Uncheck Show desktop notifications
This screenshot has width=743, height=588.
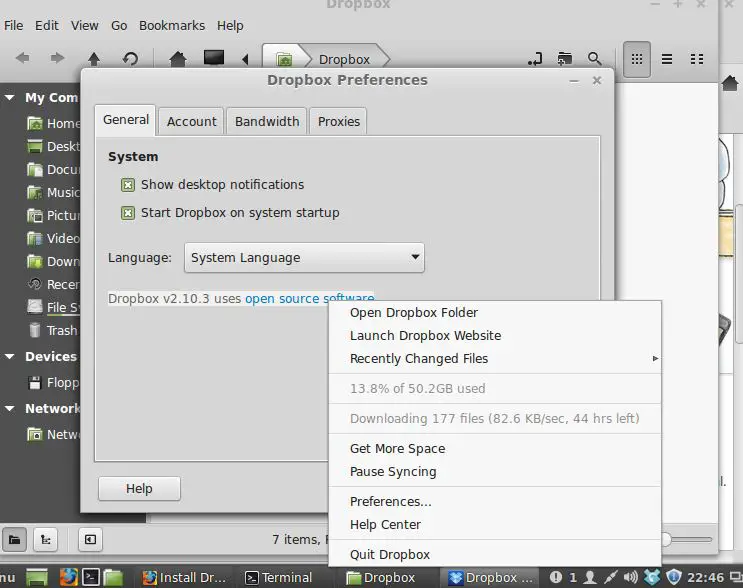pos(128,185)
